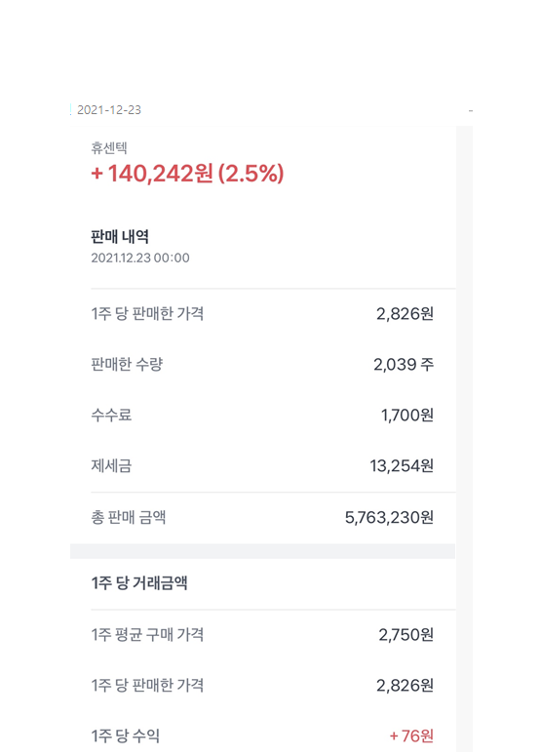Select the 판매 내역 heading

120,236
